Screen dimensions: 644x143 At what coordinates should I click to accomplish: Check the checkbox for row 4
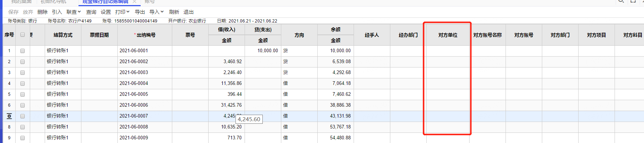click(23, 83)
